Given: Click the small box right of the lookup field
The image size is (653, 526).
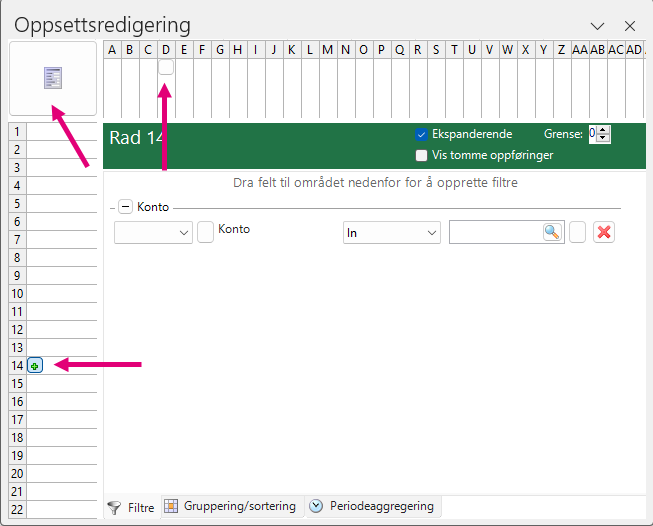Looking at the screenshot, I should 577,232.
